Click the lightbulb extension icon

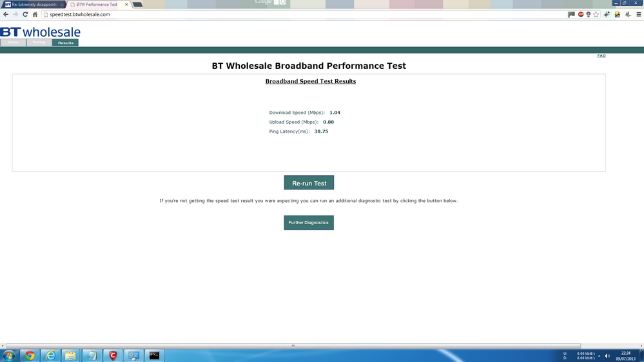588,14
